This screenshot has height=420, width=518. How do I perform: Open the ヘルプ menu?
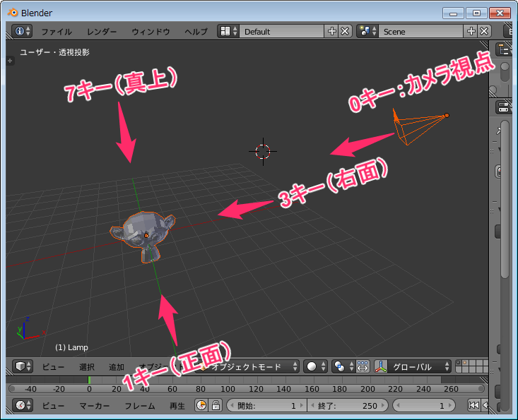point(196,32)
